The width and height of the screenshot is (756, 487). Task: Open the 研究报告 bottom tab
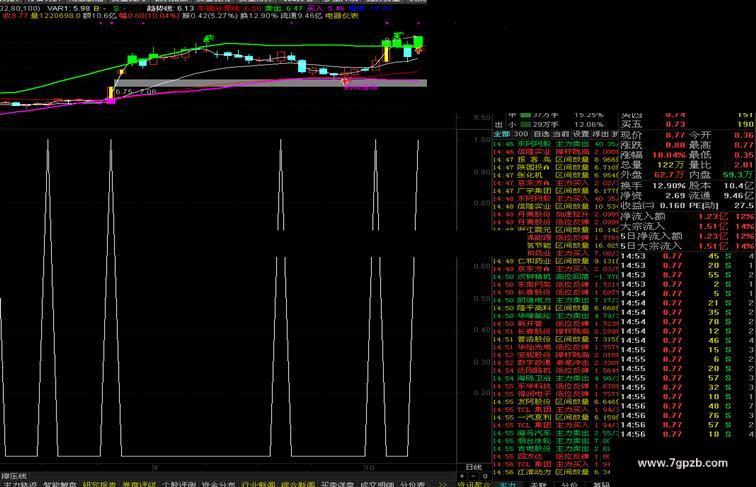(99, 484)
